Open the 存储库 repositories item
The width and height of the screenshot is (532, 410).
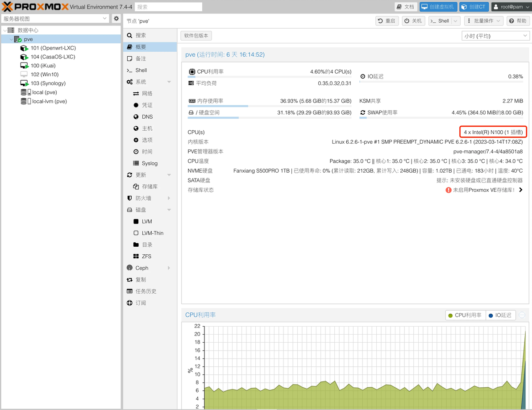pos(150,186)
